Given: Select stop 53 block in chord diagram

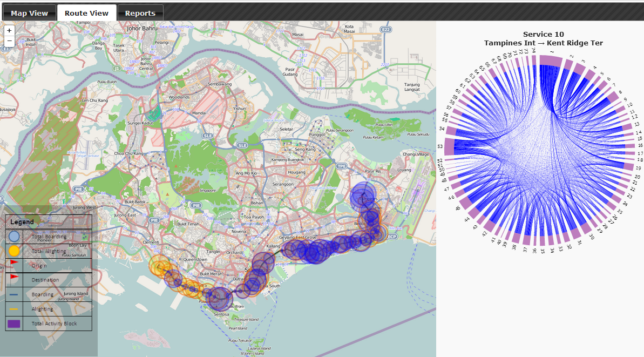Looking at the screenshot, I should pyautogui.click(x=449, y=147).
